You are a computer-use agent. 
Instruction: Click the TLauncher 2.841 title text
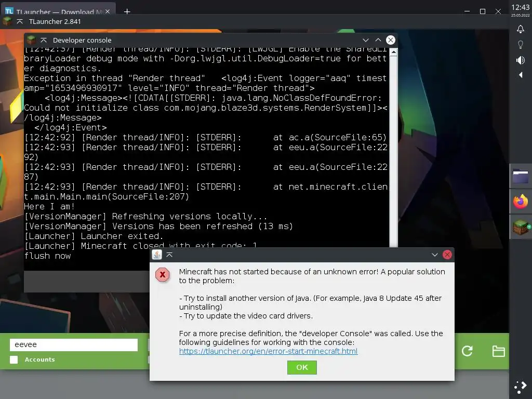click(55, 21)
